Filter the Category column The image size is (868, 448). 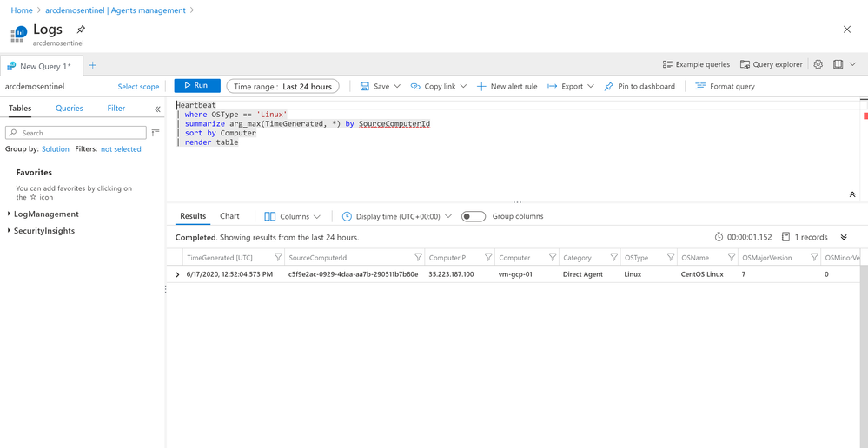(614, 258)
